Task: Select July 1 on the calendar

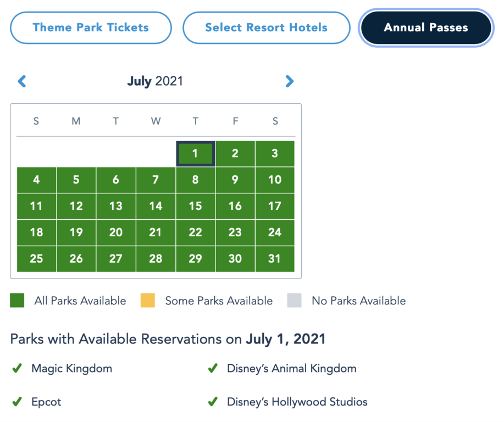Action: (x=196, y=154)
